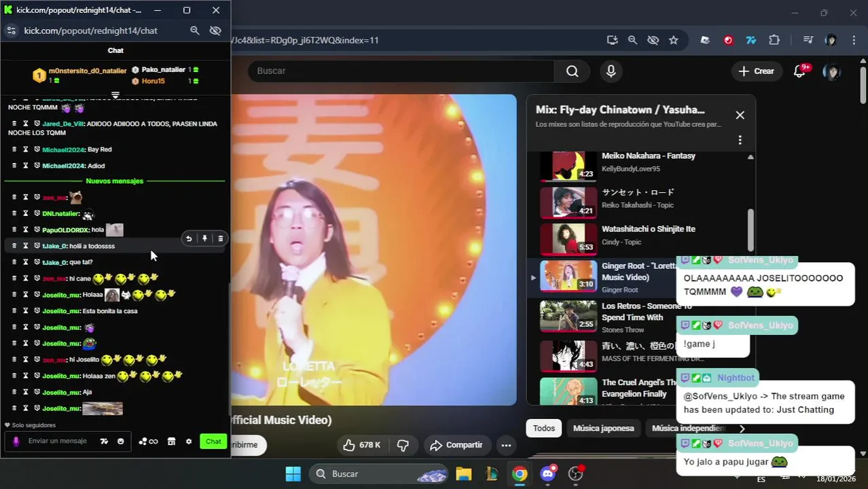The image size is (868, 489).
Task: Click the YouTube search magnifier button
Action: pos(573,71)
